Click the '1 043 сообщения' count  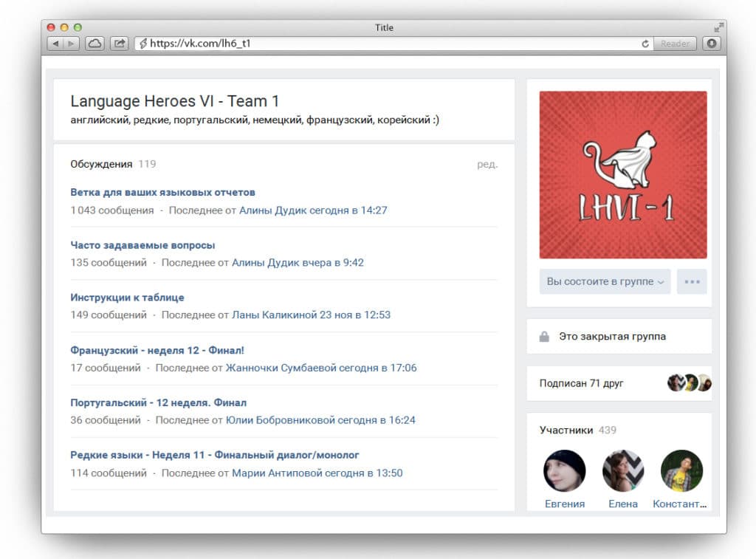[x=112, y=210]
